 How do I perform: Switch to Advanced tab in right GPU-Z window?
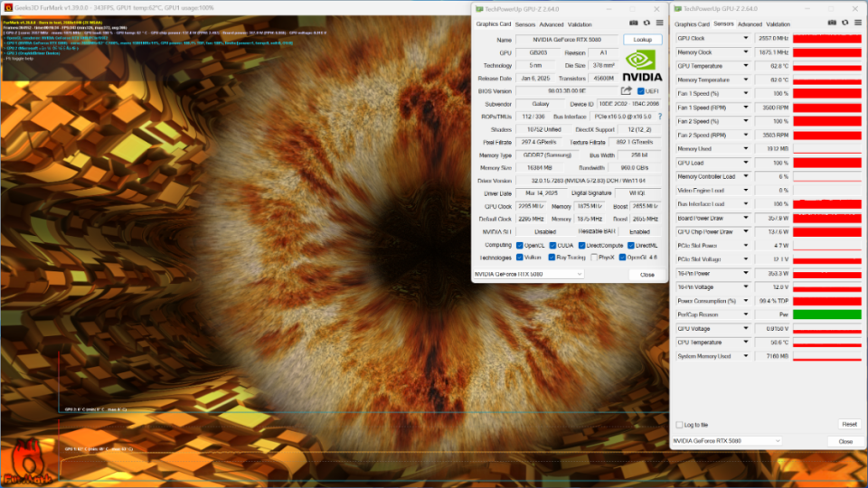point(750,24)
